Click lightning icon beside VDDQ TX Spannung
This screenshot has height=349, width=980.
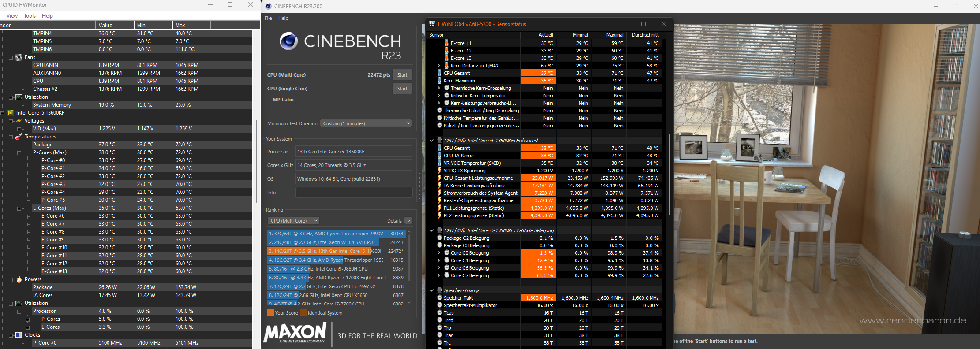(439, 171)
